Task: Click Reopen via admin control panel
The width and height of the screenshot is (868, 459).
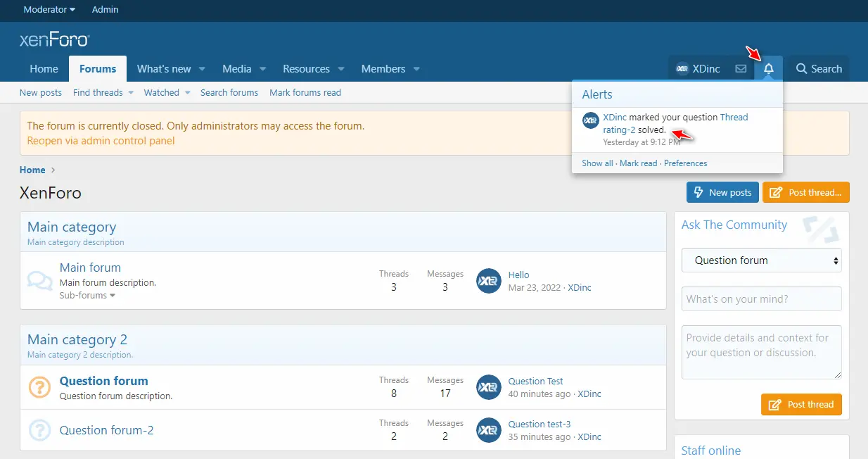Action: [101, 141]
